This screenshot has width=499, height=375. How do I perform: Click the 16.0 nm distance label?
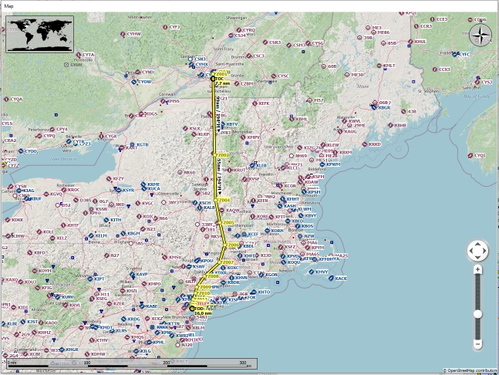[203, 313]
